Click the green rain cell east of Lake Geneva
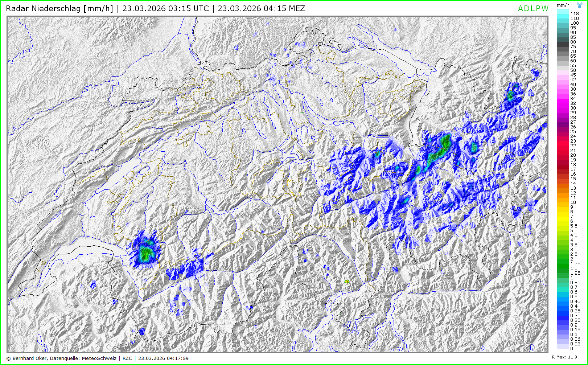Image resolution: width=588 pixels, height=365 pixels. click(x=146, y=253)
